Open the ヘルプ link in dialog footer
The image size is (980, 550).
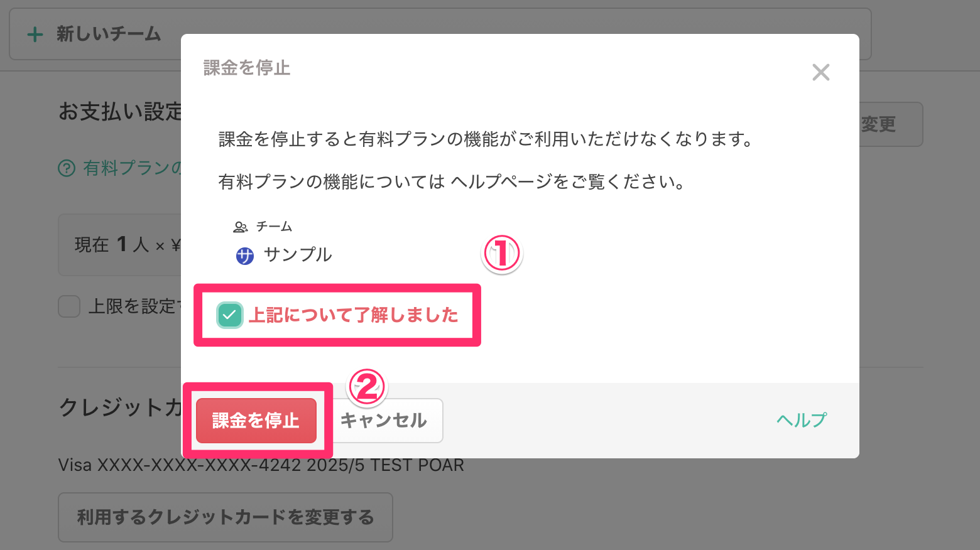tap(801, 420)
